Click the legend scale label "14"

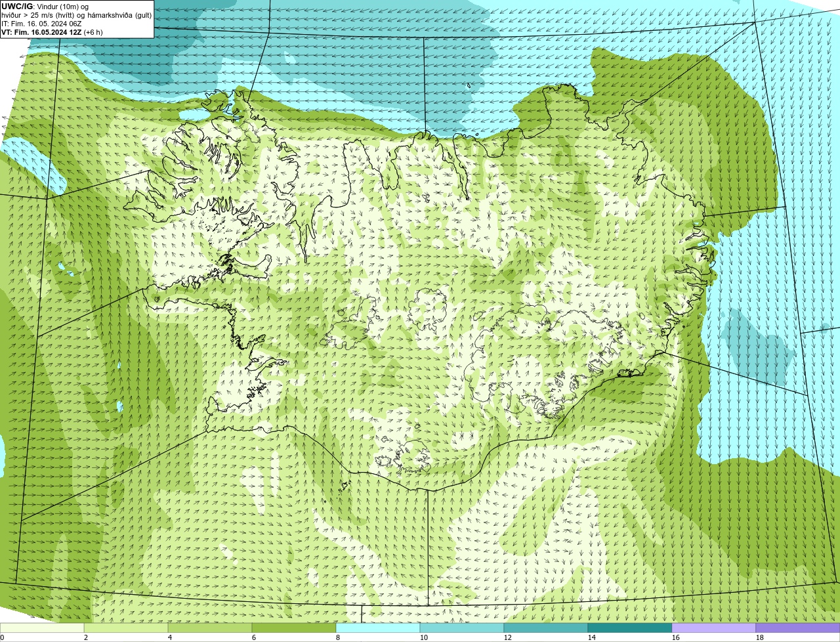[x=592, y=637]
